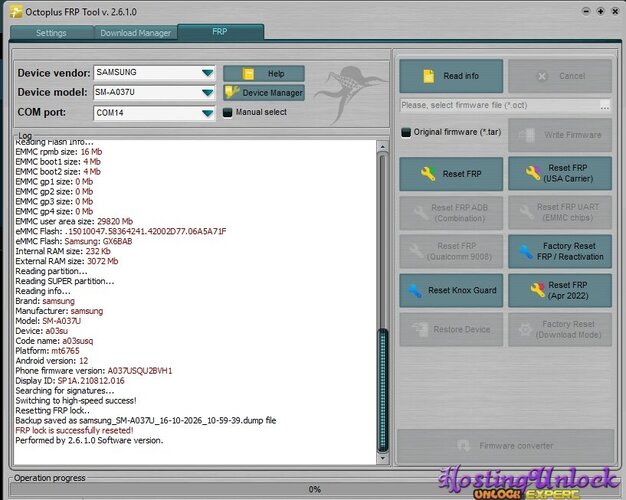Click the disabled Cancel button
This screenshot has width=626, height=500.
(560, 76)
